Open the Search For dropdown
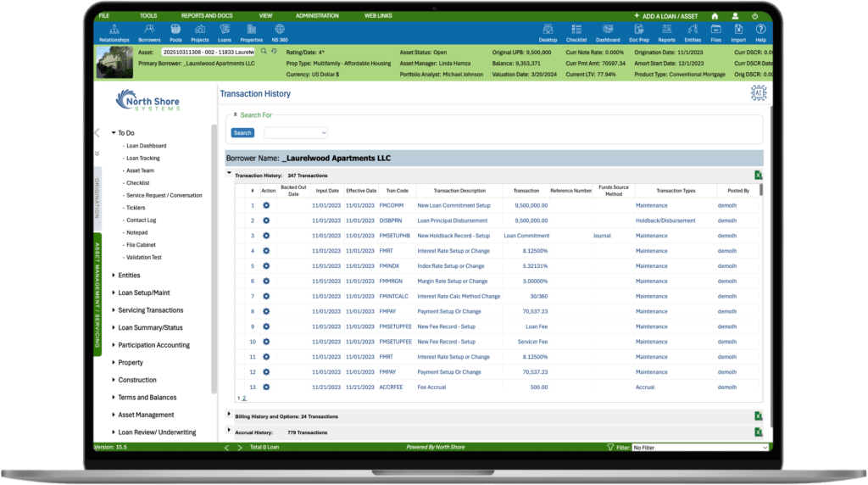Image resolution: width=868 pixels, height=485 pixels. pyautogui.click(x=296, y=133)
